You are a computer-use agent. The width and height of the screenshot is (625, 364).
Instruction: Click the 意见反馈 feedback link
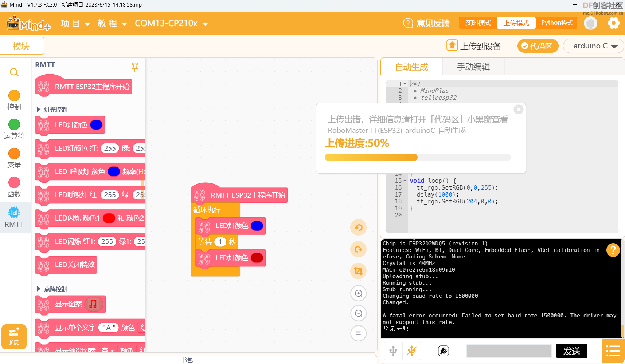pyautogui.click(x=433, y=23)
